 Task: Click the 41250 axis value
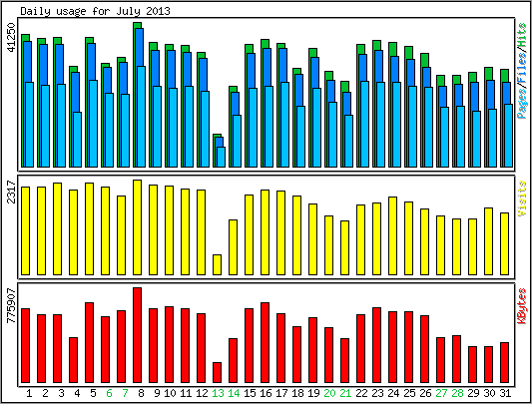11,37
